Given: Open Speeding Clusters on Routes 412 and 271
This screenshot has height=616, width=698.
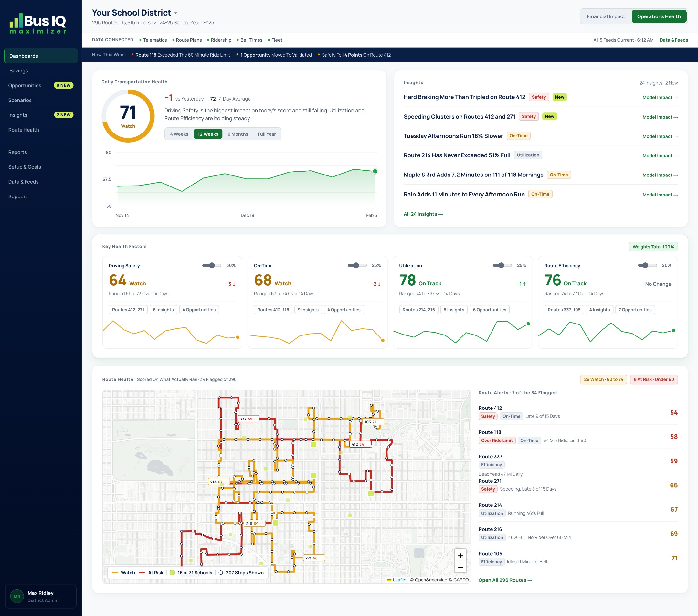Looking at the screenshot, I should point(459,116).
